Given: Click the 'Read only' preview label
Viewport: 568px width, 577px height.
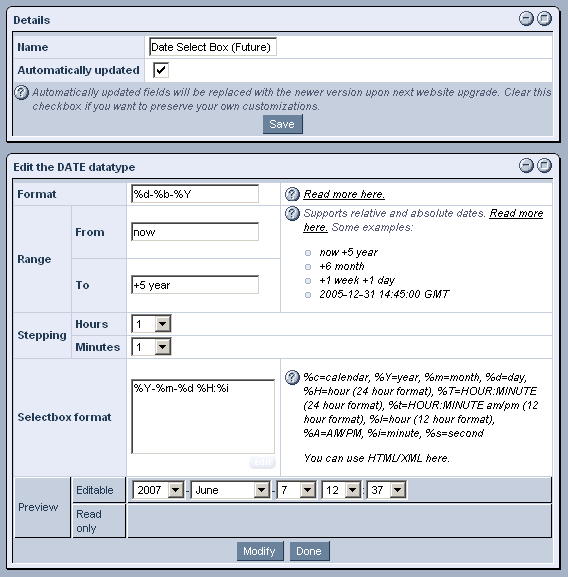Looking at the screenshot, I should click(89, 521).
